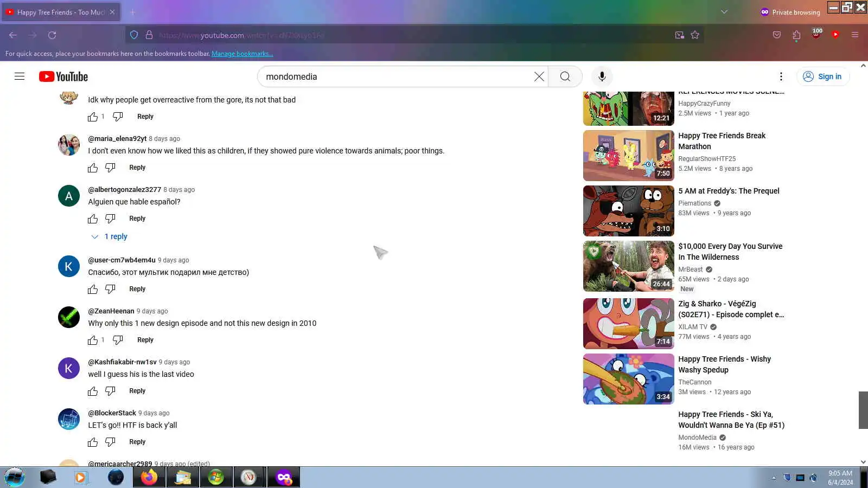Like the ZeanHeenan comment

point(93,340)
